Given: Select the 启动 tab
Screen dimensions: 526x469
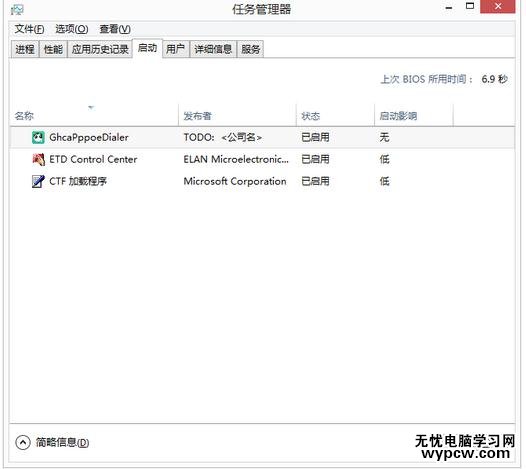Looking at the screenshot, I should click(x=148, y=48).
